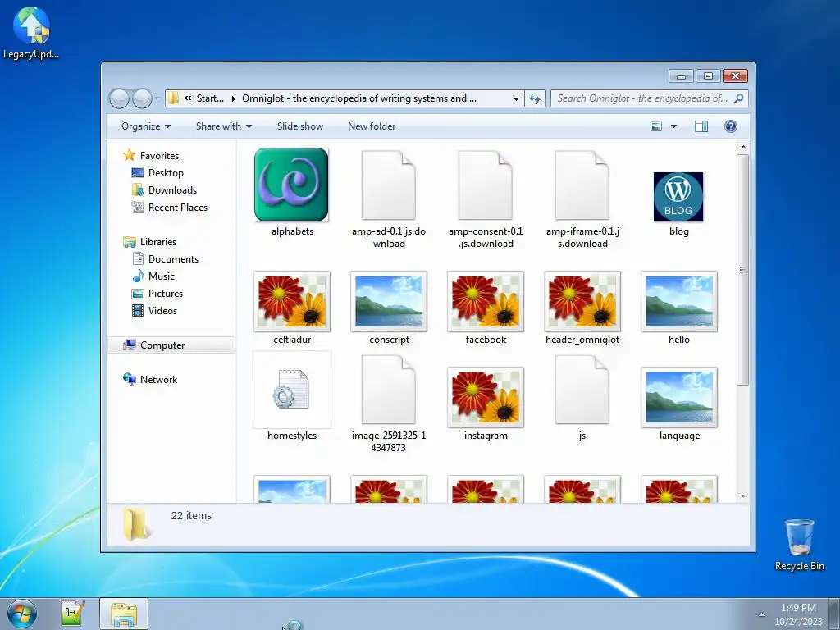Select Computer in navigation pane
The height and width of the screenshot is (630, 840).
click(171, 345)
